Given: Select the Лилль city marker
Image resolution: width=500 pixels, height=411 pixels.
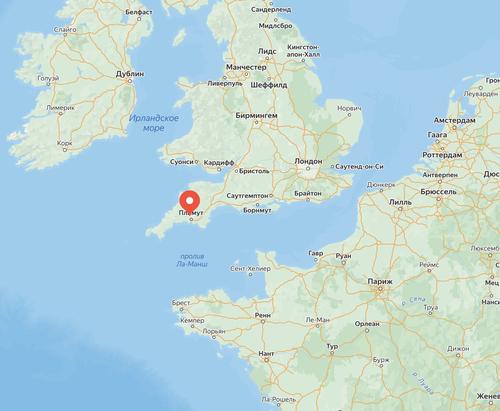Looking at the screenshot, I should (x=400, y=209).
